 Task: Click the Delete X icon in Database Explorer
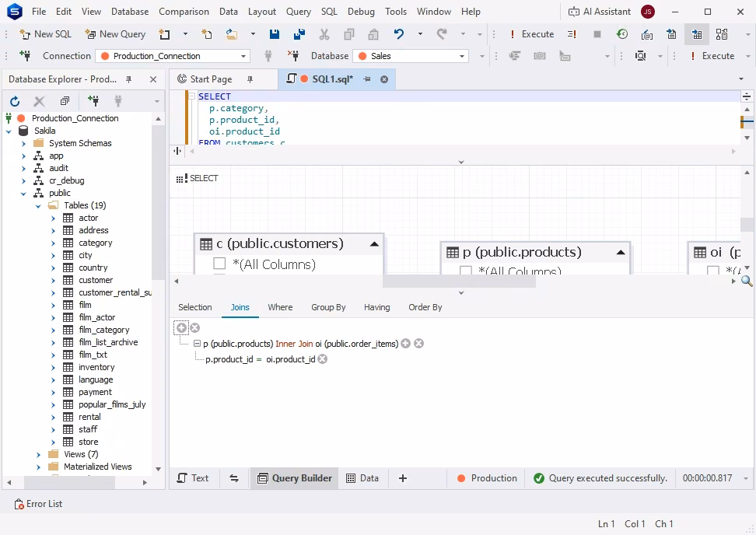pyautogui.click(x=40, y=101)
